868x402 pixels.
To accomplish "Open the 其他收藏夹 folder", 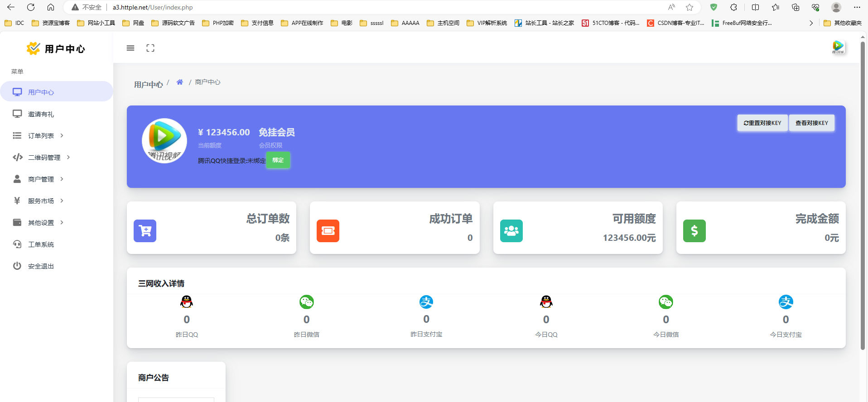I will tap(843, 23).
